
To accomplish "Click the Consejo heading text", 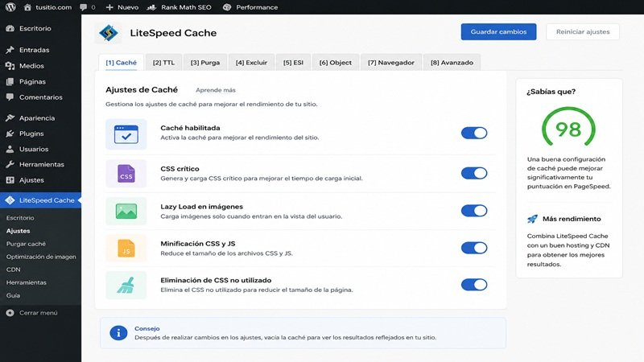I will coord(147,328).
